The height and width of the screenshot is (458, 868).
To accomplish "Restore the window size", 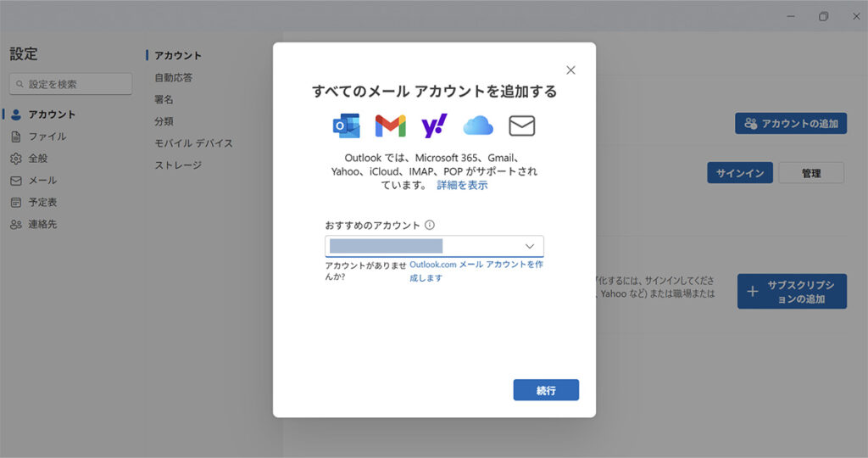I will click(824, 16).
